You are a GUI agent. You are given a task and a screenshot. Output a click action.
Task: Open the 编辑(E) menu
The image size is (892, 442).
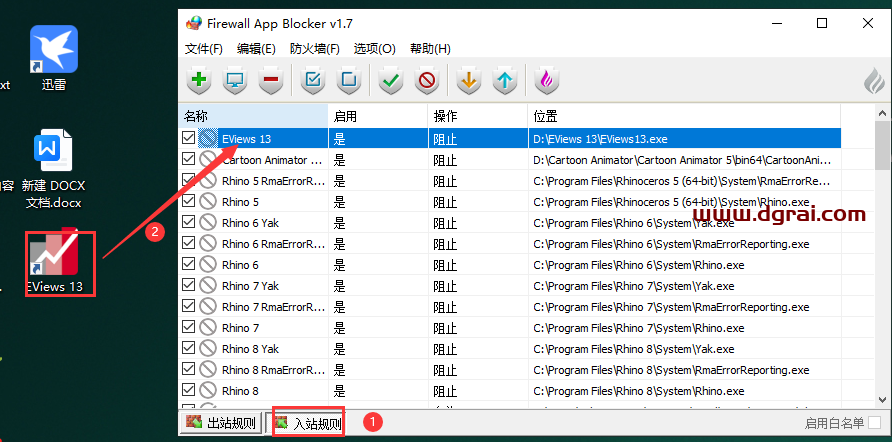(256, 49)
